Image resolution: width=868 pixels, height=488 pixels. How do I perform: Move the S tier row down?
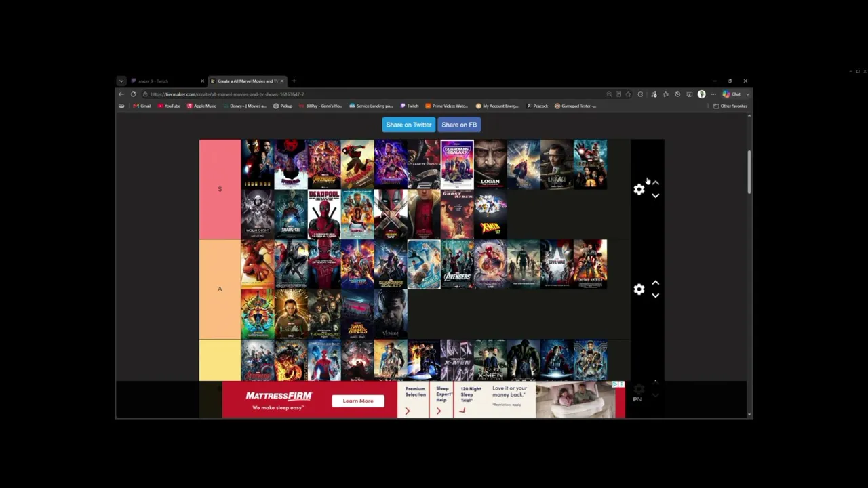pyautogui.click(x=655, y=196)
